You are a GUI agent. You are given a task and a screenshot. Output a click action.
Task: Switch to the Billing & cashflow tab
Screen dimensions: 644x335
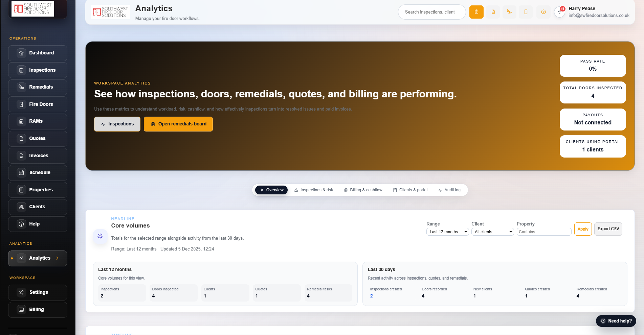click(363, 190)
